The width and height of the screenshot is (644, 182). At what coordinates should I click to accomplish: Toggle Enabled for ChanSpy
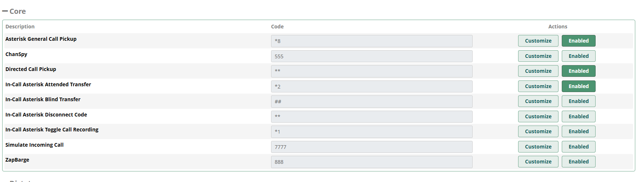(578, 56)
